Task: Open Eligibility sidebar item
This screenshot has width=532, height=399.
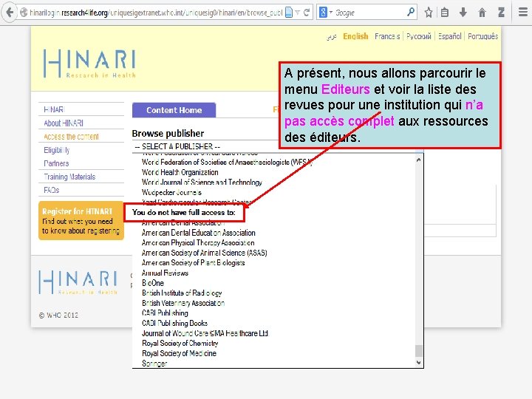Action: pyautogui.click(x=57, y=150)
